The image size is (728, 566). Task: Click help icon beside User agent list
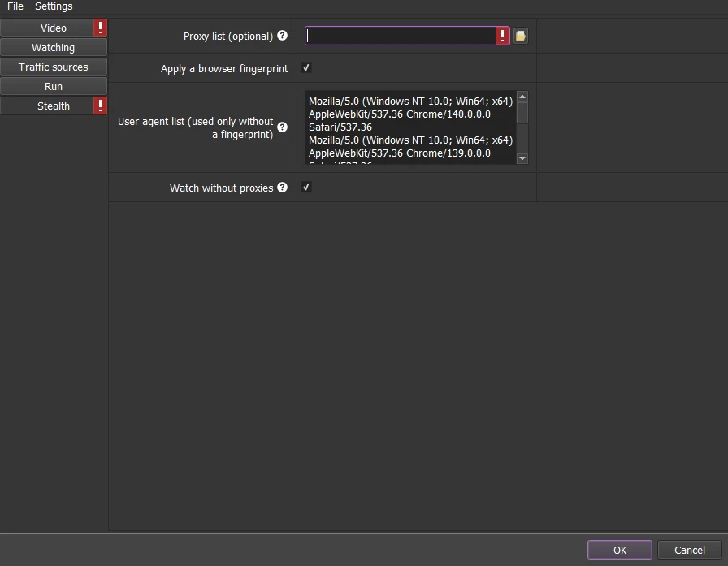tap(282, 127)
